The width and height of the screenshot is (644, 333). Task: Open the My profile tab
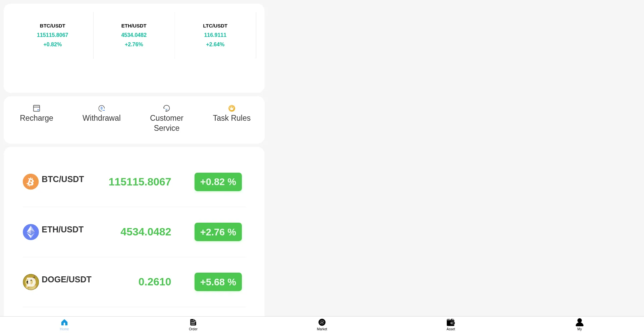coord(580,324)
